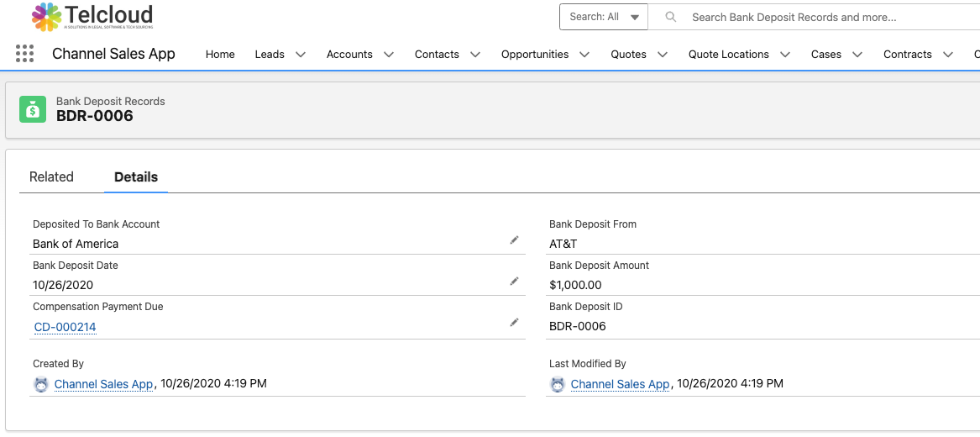The image size is (980, 437).
Task: Expand the Leads tab chevron
Action: point(301,55)
